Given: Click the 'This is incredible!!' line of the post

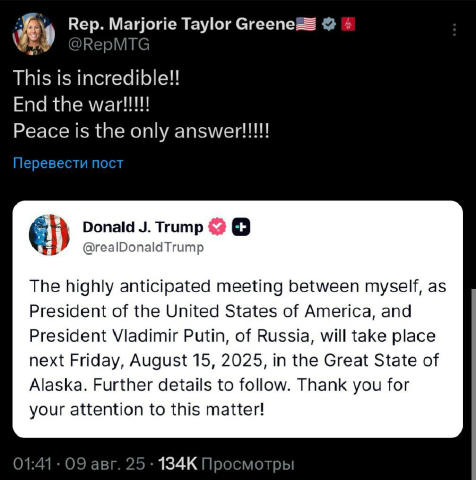Looking at the screenshot, I should pos(96,78).
